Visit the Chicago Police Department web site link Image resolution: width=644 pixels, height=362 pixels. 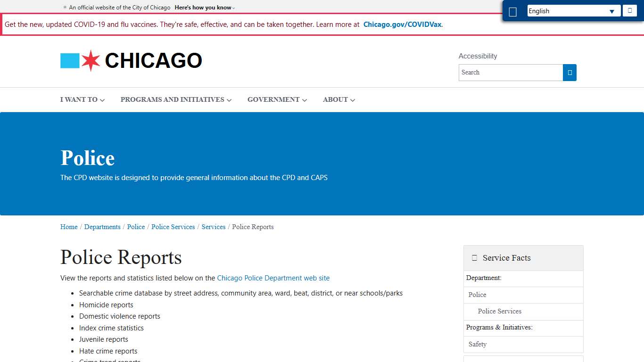tap(273, 278)
